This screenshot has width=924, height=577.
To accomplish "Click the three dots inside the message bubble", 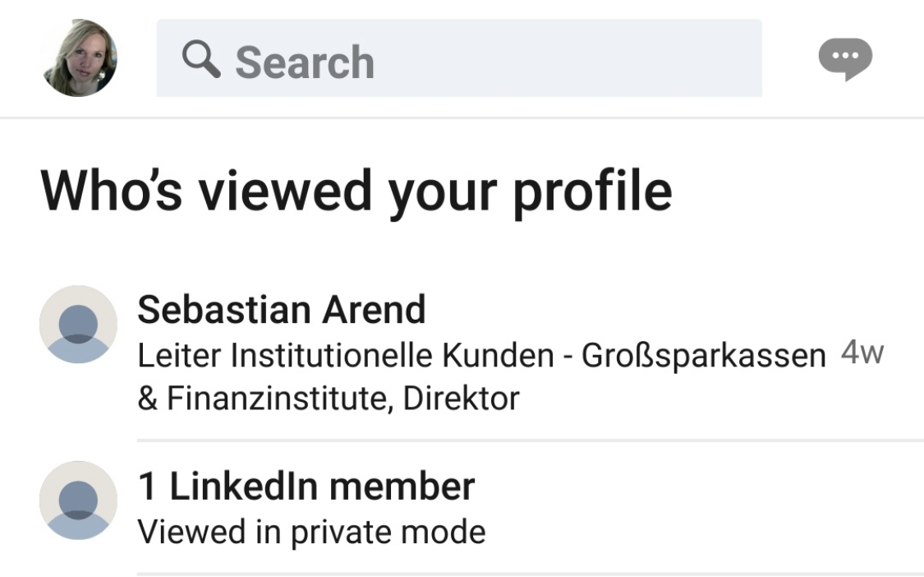I will click(845, 55).
